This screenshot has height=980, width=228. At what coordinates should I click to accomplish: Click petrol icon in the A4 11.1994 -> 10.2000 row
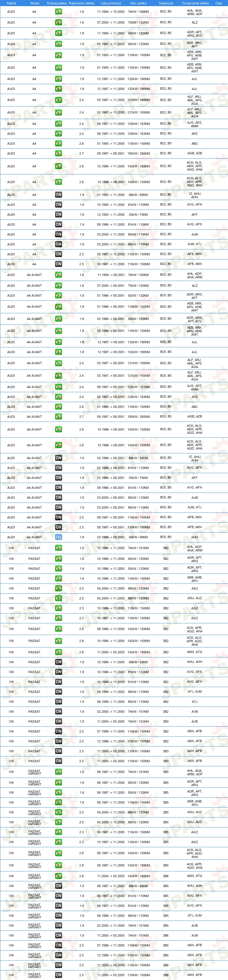click(58, 12)
